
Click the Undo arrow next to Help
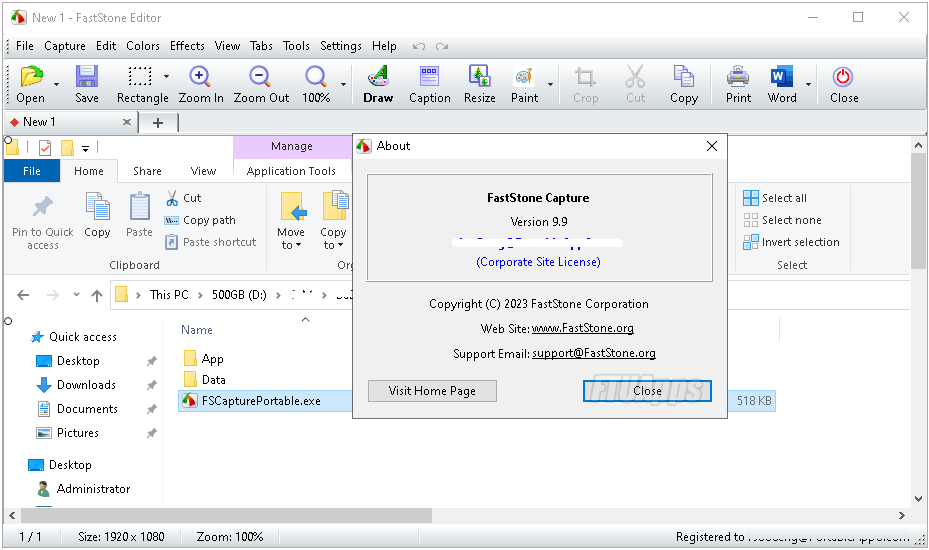point(419,46)
